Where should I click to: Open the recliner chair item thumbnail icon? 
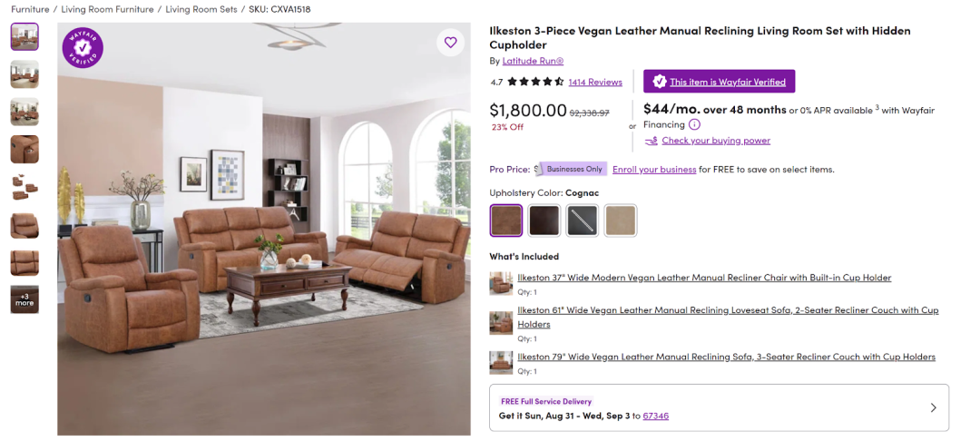pos(501,283)
